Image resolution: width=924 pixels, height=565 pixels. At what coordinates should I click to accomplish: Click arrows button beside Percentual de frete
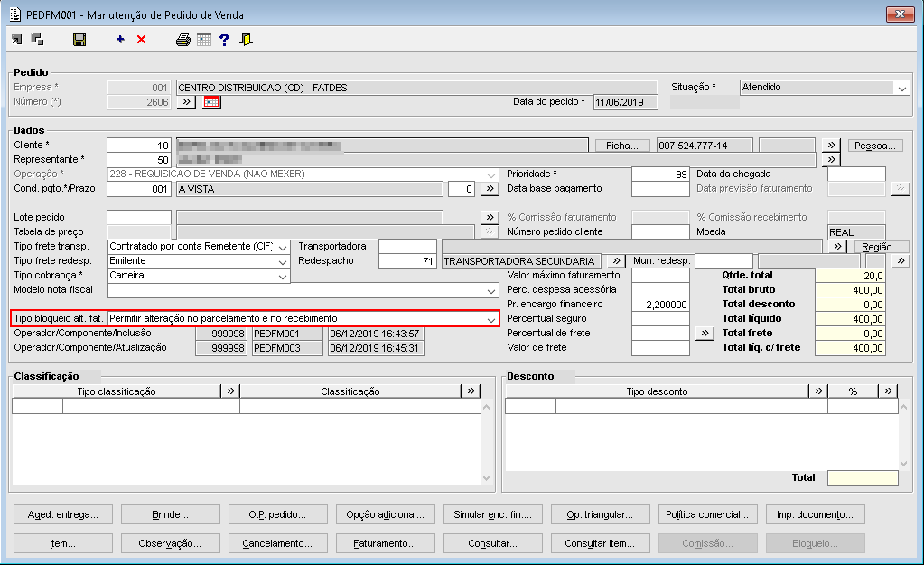coord(705,334)
